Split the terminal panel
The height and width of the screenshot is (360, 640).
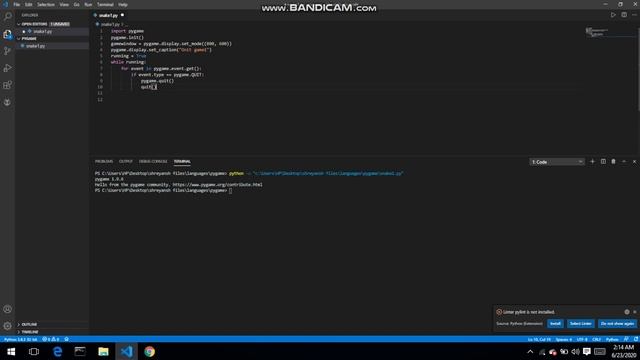603,162
